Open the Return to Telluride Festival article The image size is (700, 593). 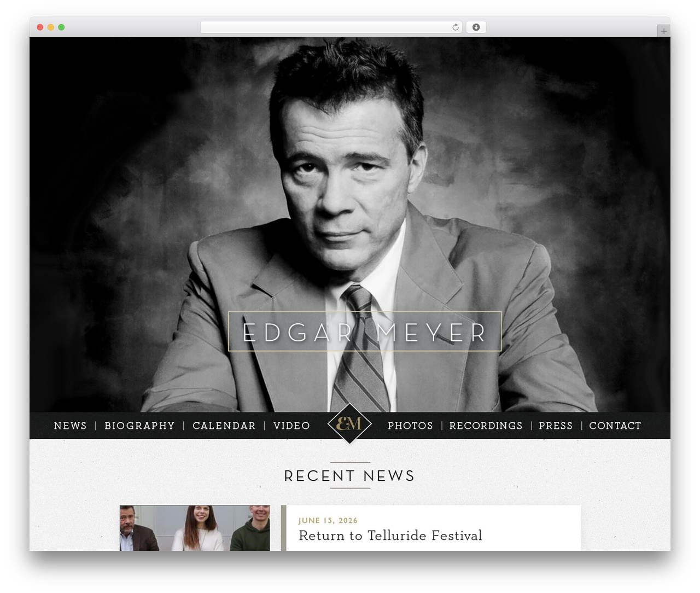(390, 536)
